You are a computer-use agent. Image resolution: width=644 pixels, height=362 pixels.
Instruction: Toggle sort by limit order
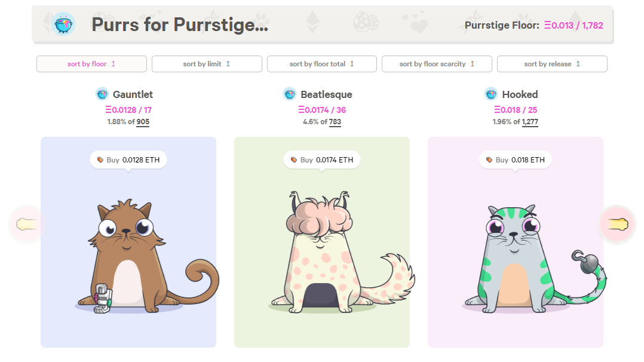click(207, 64)
